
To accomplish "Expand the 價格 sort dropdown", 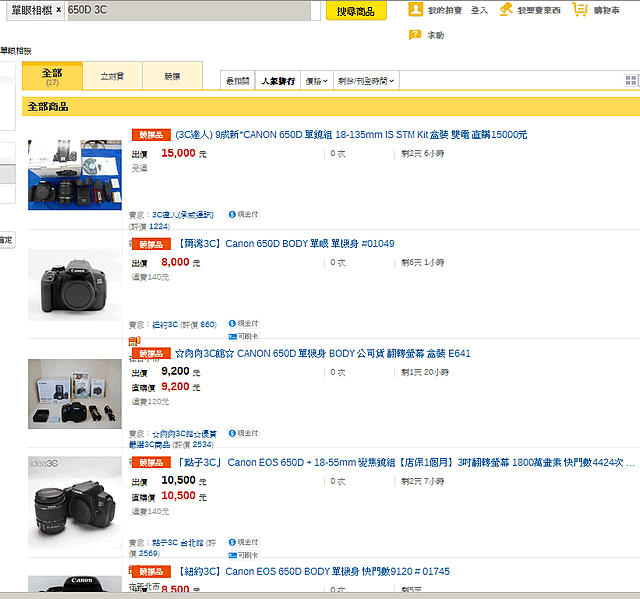I will [x=317, y=81].
